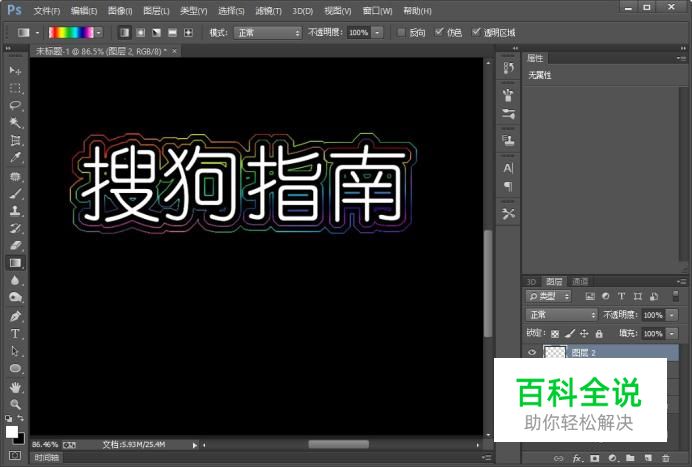692x467 pixels.
Task: Open the options bar opacity slider arrow
Action: (x=377, y=33)
